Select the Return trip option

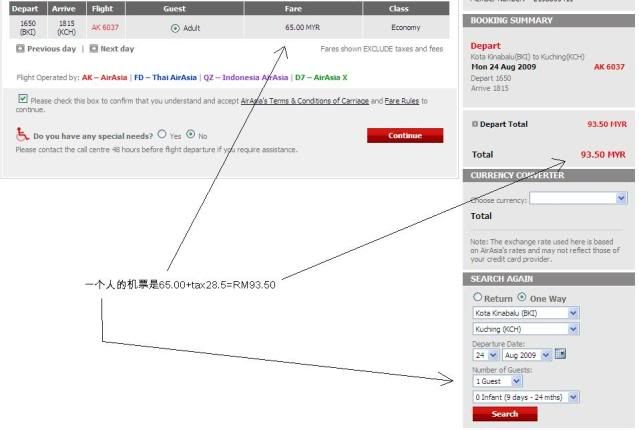click(x=477, y=297)
